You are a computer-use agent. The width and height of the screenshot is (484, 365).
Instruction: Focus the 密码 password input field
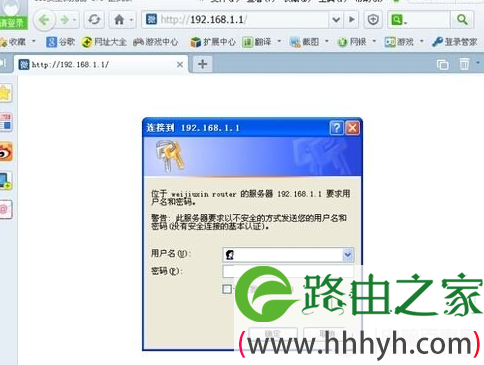click(x=288, y=271)
